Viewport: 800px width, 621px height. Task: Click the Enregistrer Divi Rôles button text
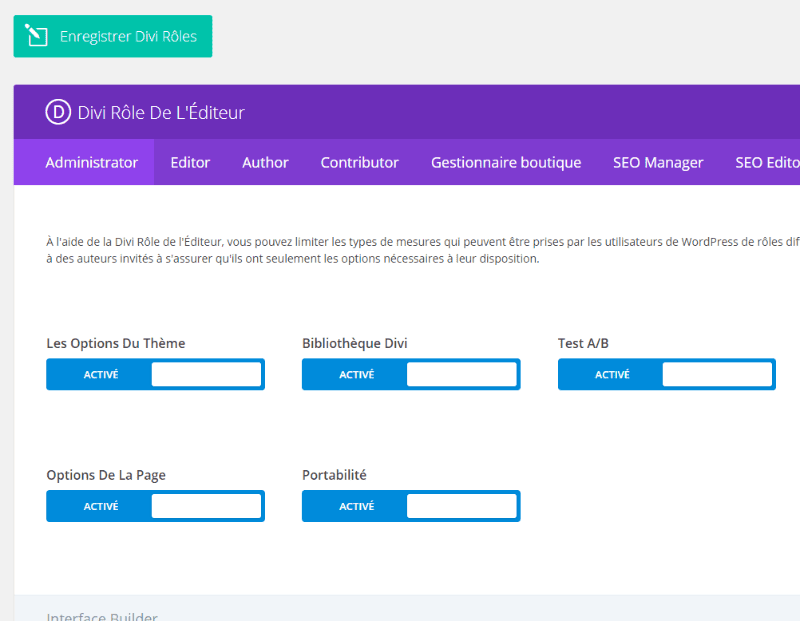128,36
